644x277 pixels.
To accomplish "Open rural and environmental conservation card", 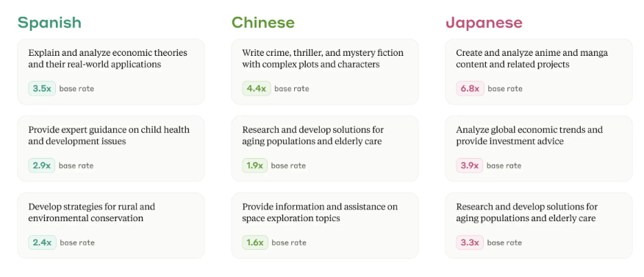I will pyautogui.click(x=111, y=226).
